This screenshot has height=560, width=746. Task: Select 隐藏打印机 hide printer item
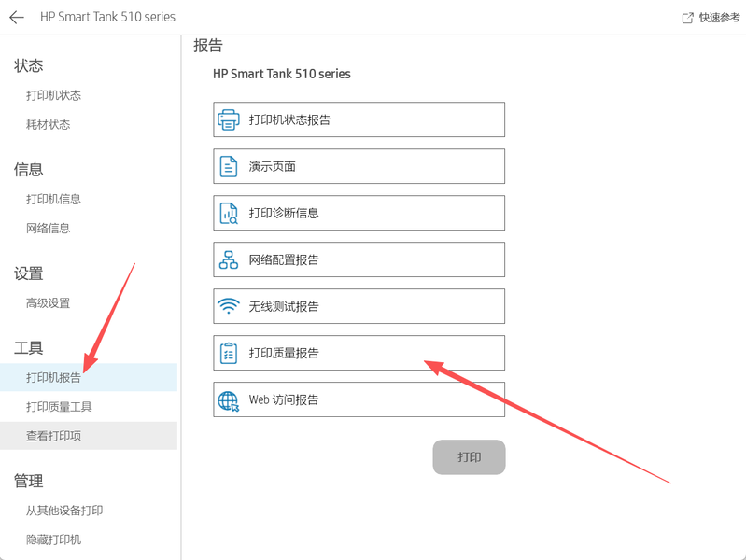tap(53, 539)
